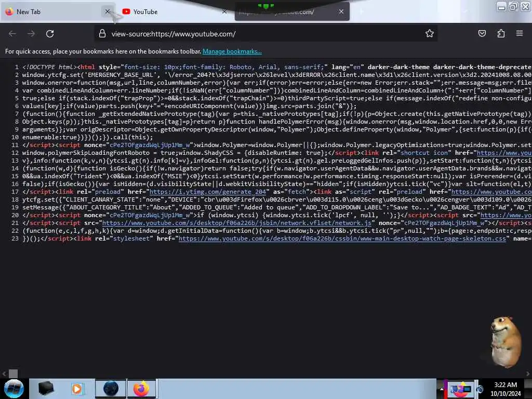The image size is (532, 399).
Task: Open the dark globe app in taskbar
Action: (x=111, y=389)
